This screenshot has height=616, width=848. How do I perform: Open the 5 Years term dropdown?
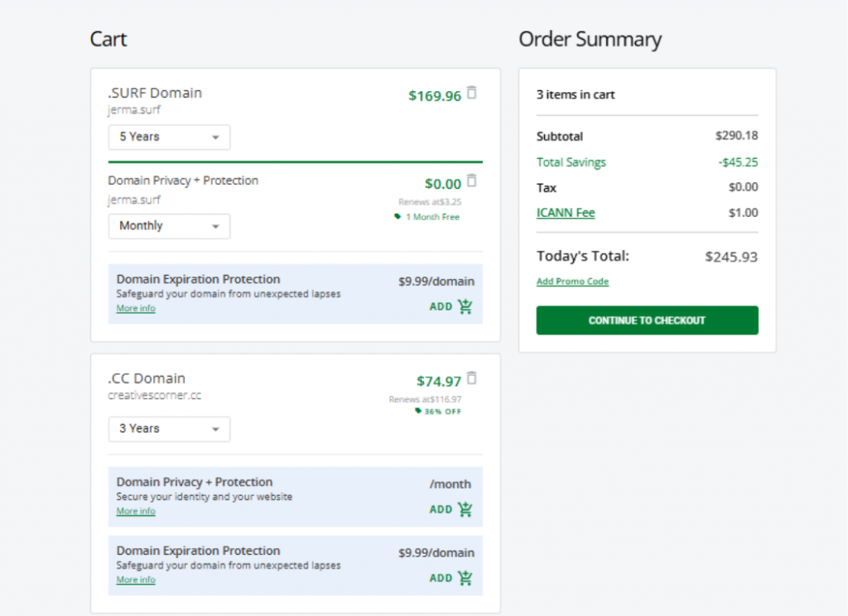tap(169, 137)
